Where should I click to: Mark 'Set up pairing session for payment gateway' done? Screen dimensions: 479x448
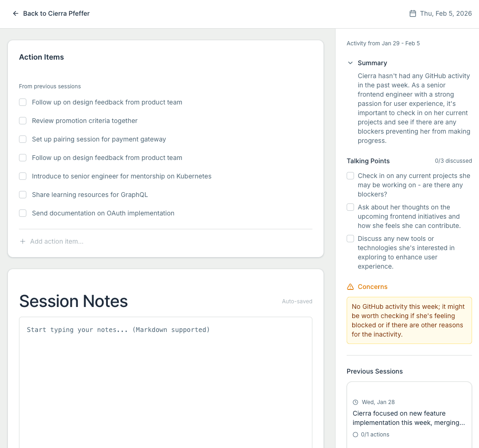23,139
